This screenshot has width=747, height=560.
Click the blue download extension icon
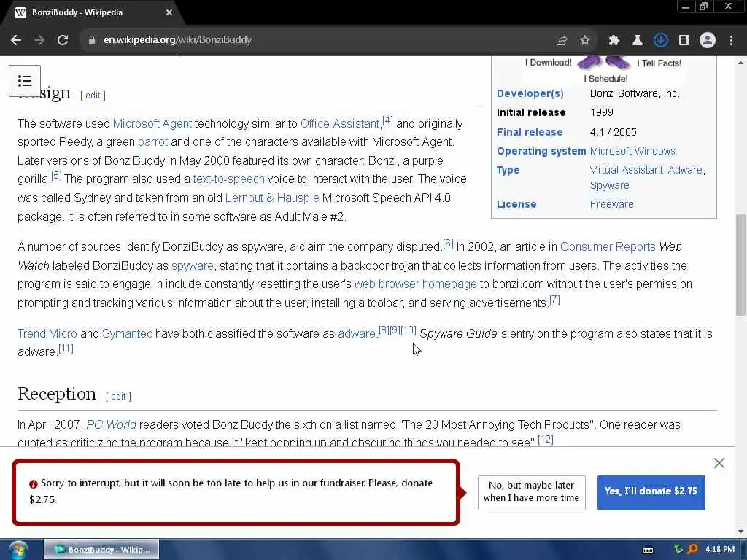[660, 40]
